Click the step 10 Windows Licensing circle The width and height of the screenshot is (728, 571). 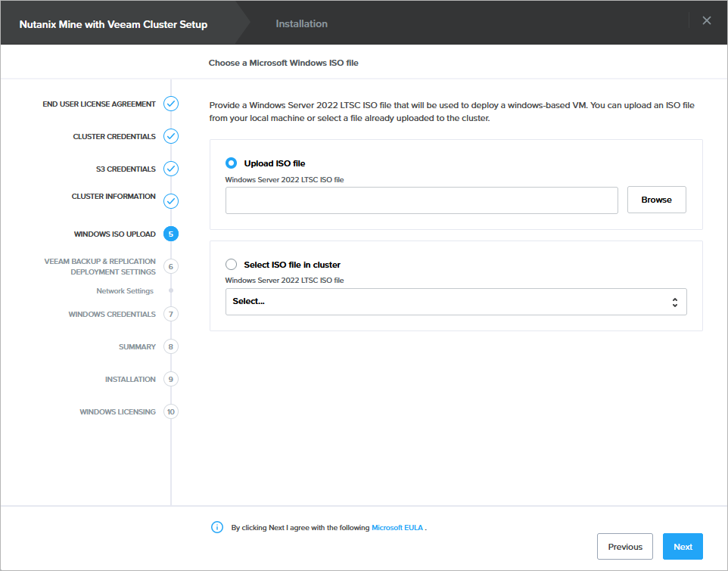(x=171, y=411)
